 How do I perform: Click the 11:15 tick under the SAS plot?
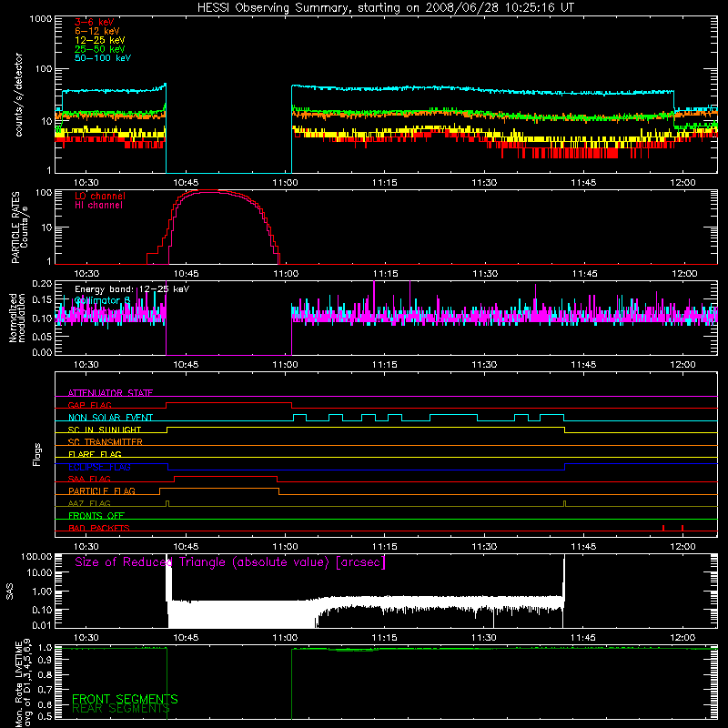click(x=384, y=638)
